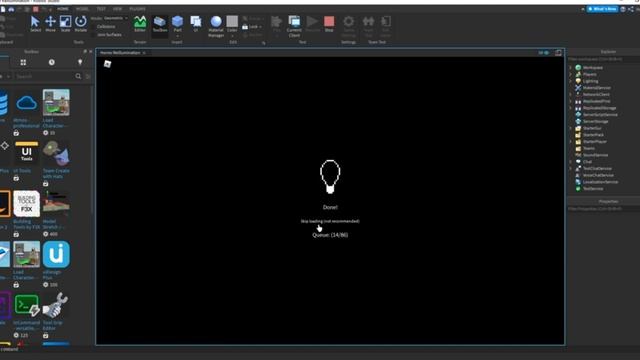The image size is (640, 360).
Task: Choose the Select tool in the ribbon
Action: click(x=36, y=24)
